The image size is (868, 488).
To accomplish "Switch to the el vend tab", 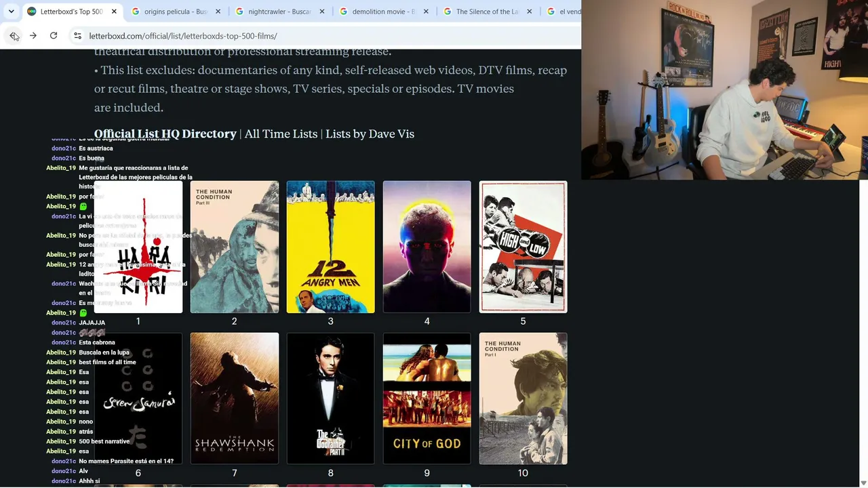I will click(563, 12).
